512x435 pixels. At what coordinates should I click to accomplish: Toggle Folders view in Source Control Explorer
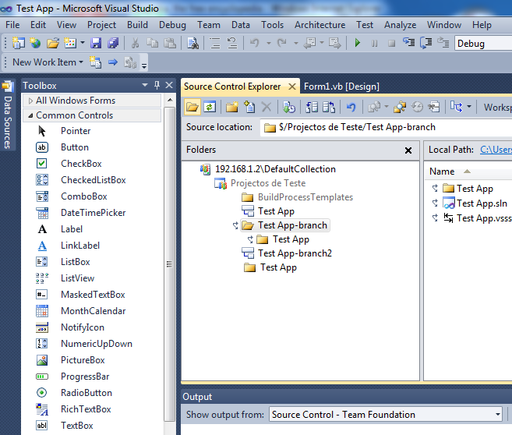pyautogui.click(x=192, y=107)
